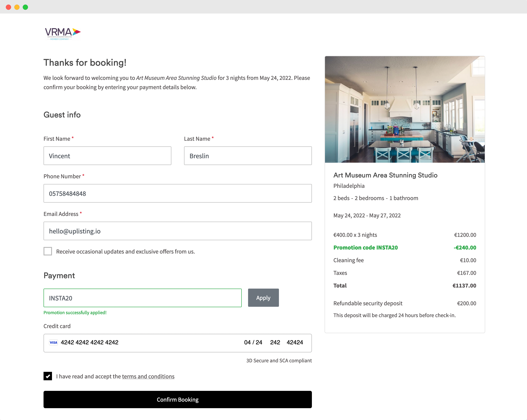The width and height of the screenshot is (527, 420).
Task: Open the terms and conditions link
Action: (148, 376)
